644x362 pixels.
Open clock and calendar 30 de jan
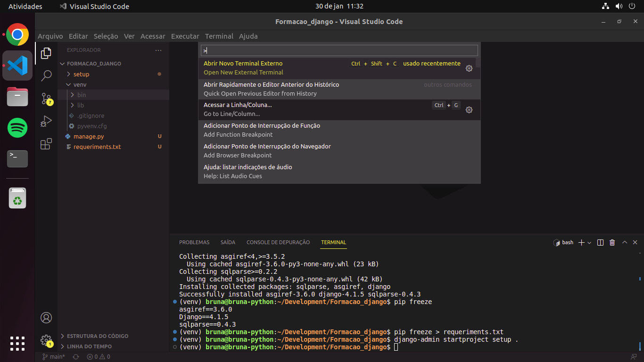click(x=339, y=6)
